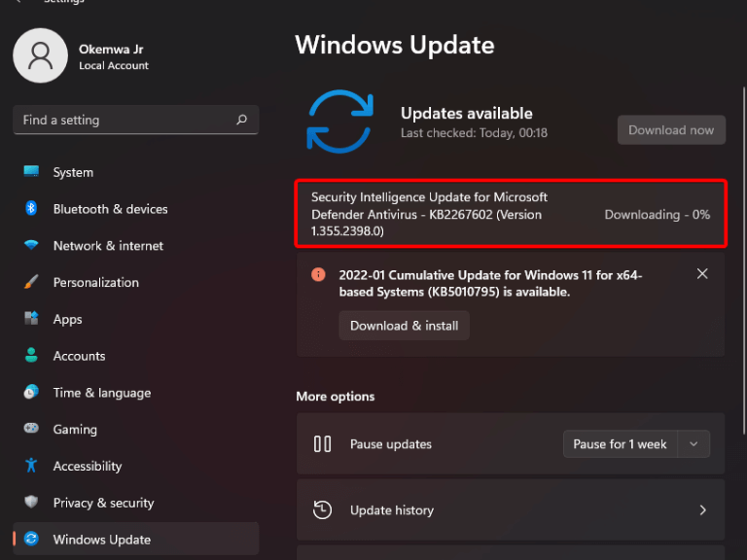Viewport: 747px width, 560px height.
Task: Click the Pause updates label
Action: point(391,443)
